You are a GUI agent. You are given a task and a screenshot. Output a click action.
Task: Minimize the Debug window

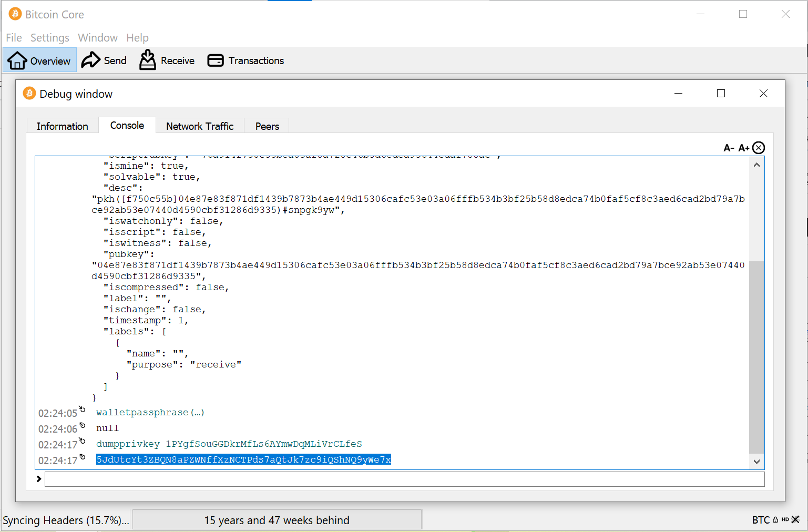pos(679,94)
